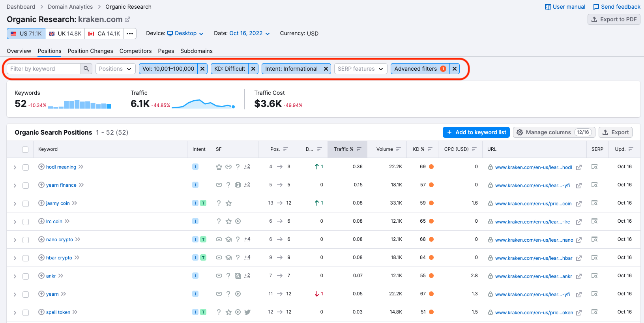The image size is (644, 323).
Task: Click Export to PDF
Action: pos(614,19)
